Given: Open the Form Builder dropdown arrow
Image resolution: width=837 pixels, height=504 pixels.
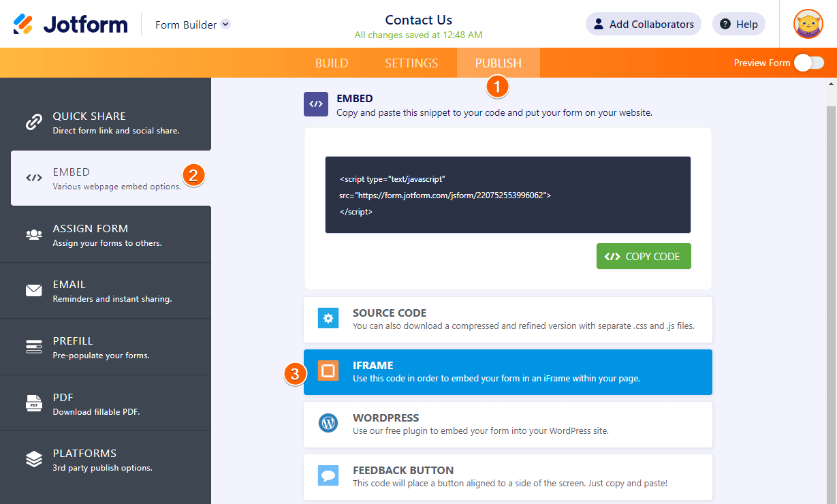Looking at the screenshot, I should (225, 25).
